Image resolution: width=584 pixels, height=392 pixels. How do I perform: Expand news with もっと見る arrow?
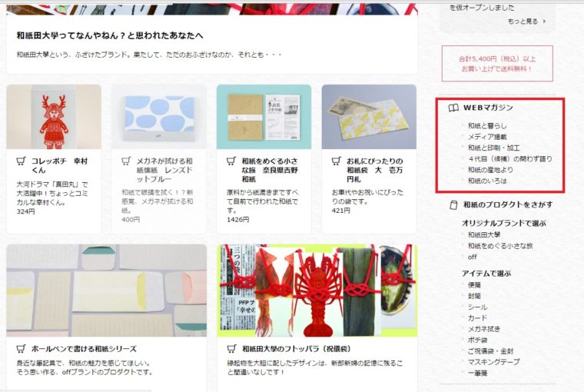tap(527, 22)
